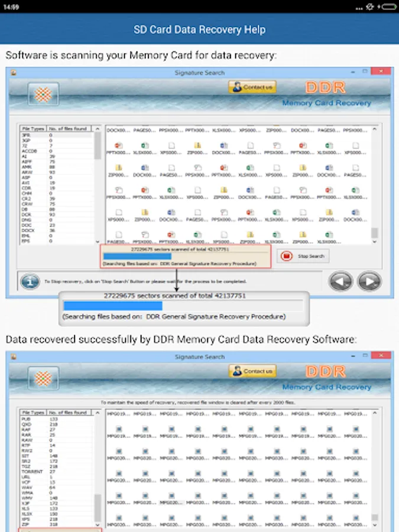Click 'File Types' column header in upper window
Screen dimensions: 399x532
33,129
